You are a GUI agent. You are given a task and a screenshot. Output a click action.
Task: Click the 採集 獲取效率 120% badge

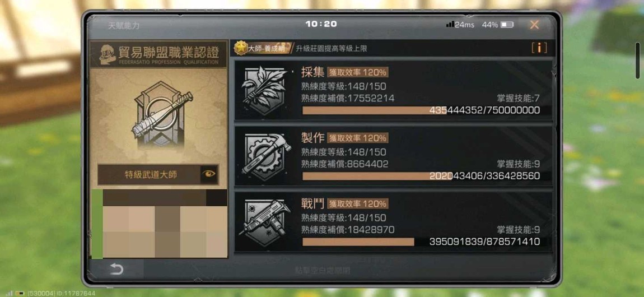click(357, 72)
